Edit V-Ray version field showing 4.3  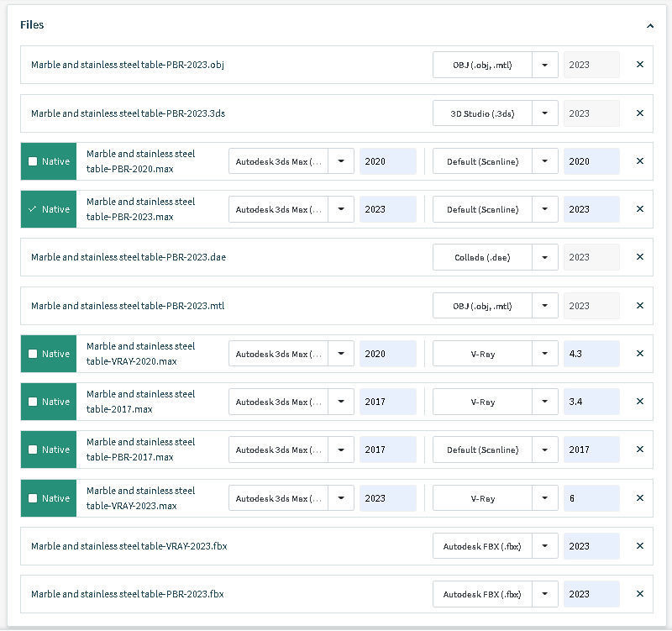click(591, 354)
